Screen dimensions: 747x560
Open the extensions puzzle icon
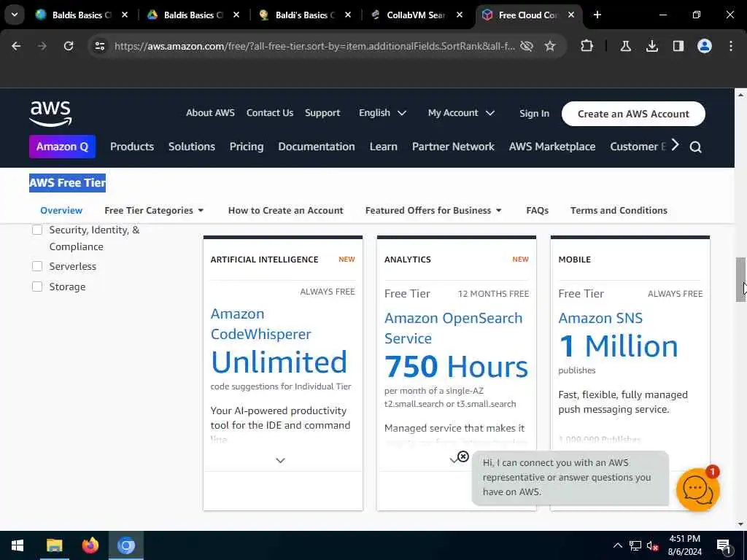coord(587,46)
